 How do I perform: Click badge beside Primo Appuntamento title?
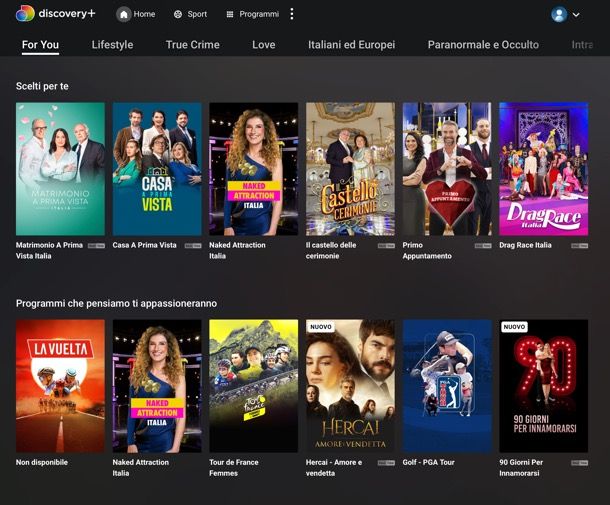[483, 246]
